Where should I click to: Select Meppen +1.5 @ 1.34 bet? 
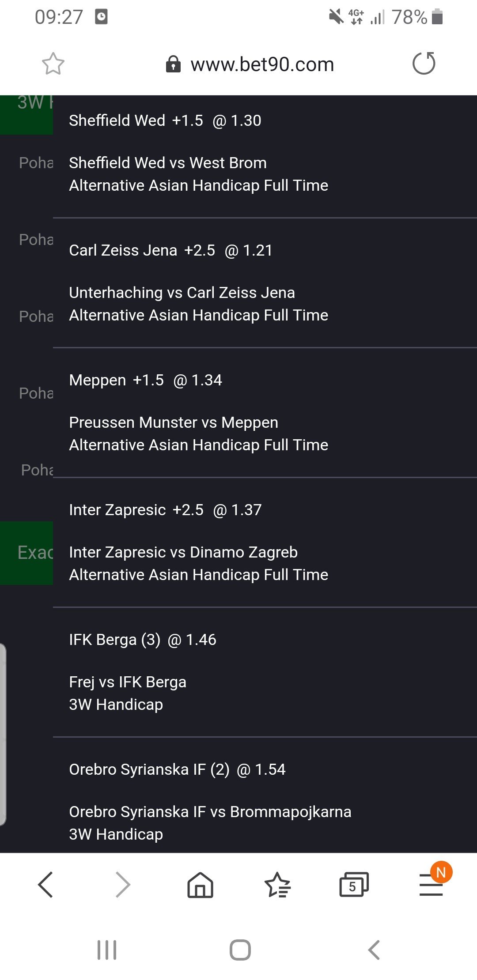pyautogui.click(x=146, y=380)
